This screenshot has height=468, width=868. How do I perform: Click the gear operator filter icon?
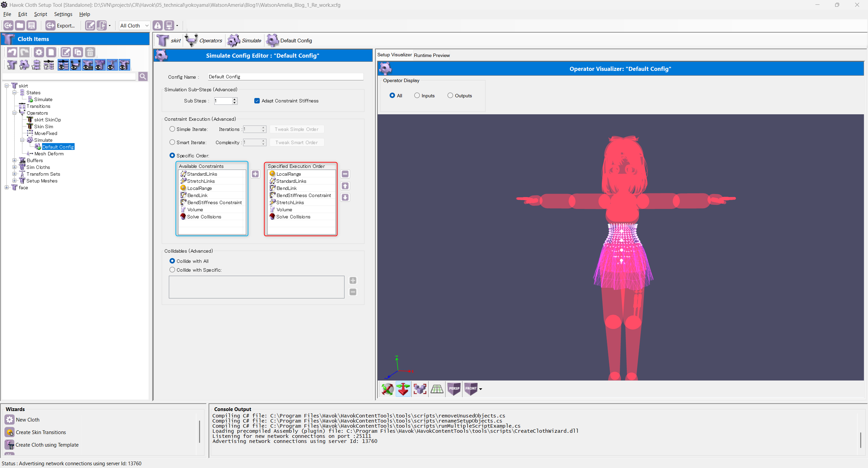[x=24, y=65]
